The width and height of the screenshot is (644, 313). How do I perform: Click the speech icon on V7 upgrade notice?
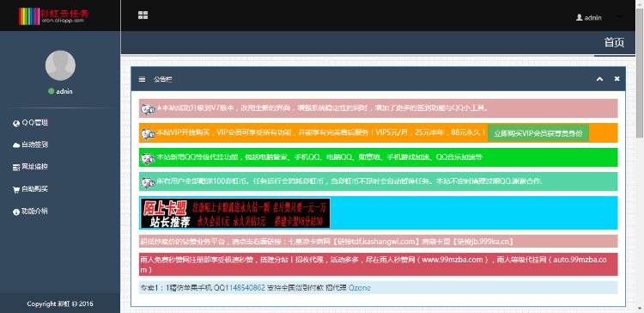148,108
